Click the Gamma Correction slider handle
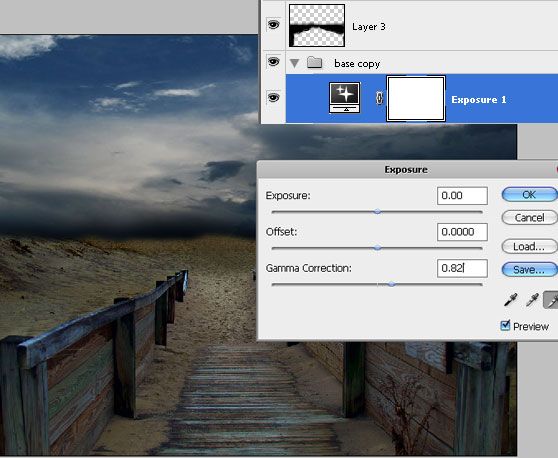This screenshot has width=558, height=458. (391, 284)
